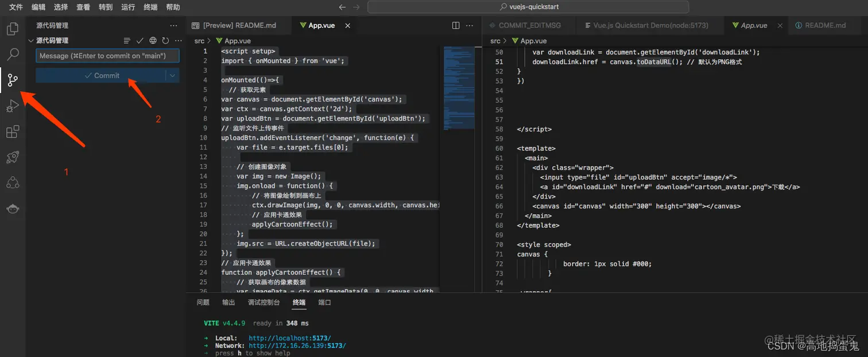Click line number 60 in right editor

(x=499, y=148)
